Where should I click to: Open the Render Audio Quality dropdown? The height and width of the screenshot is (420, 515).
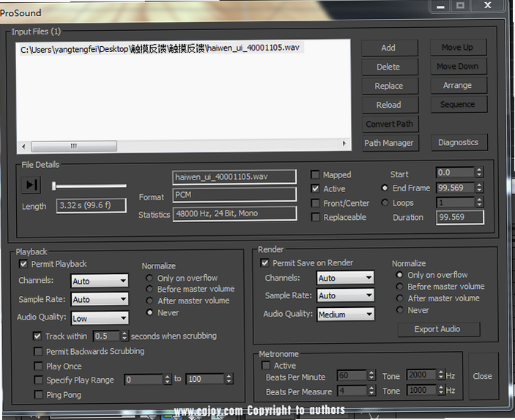click(346, 314)
